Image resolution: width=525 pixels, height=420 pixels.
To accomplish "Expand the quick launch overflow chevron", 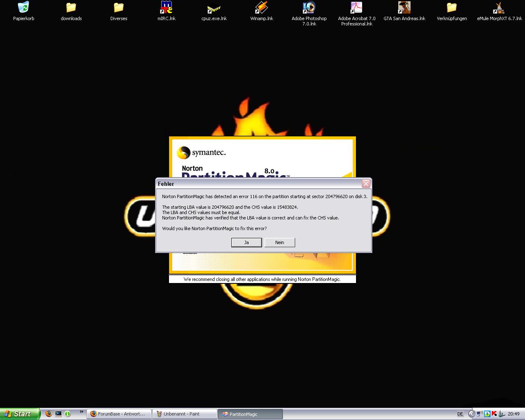I will [x=81, y=412].
